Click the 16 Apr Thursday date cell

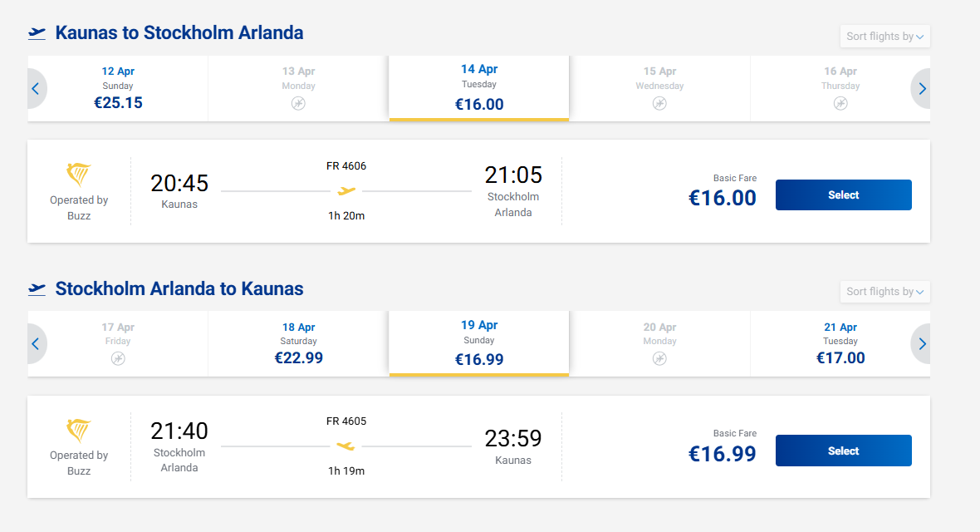point(840,88)
